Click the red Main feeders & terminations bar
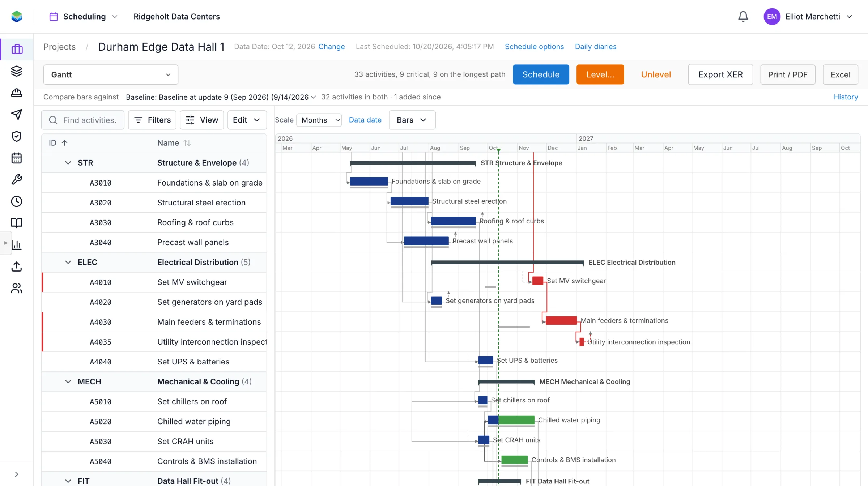The width and height of the screenshot is (868, 486). [x=561, y=320]
